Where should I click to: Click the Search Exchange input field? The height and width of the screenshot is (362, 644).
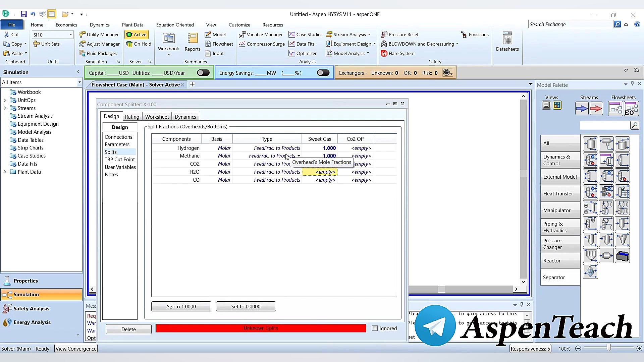click(570, 24)
